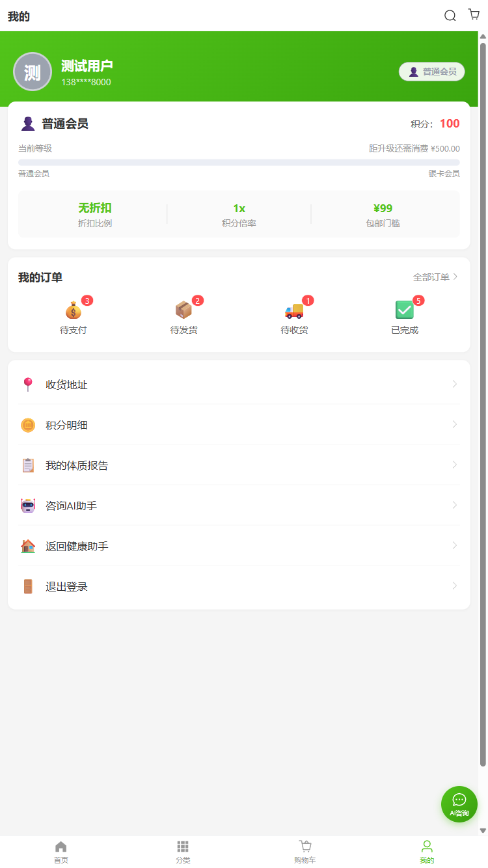This screenshot has height=868, width=488.
Task: Open the cart icon in top bar
Action: (474, 15)
